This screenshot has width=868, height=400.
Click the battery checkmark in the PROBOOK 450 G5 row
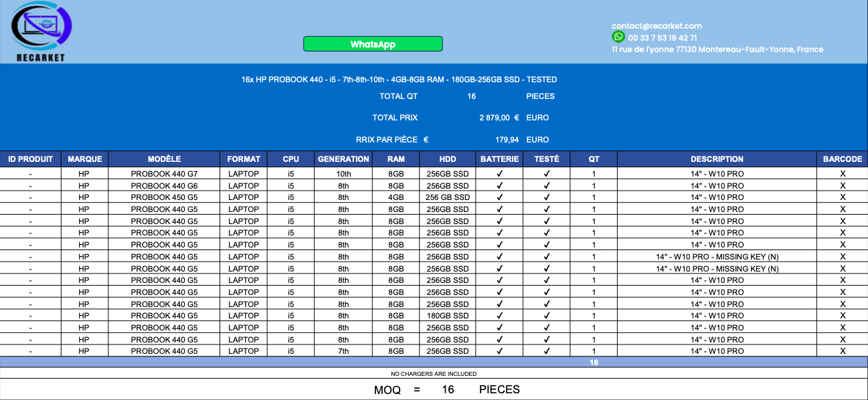pos(499,197)
